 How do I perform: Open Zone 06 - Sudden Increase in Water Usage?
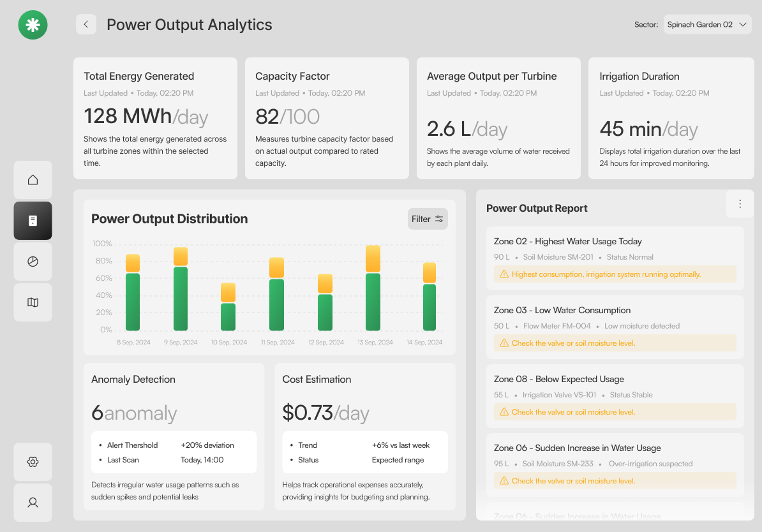tap(615, 466)
